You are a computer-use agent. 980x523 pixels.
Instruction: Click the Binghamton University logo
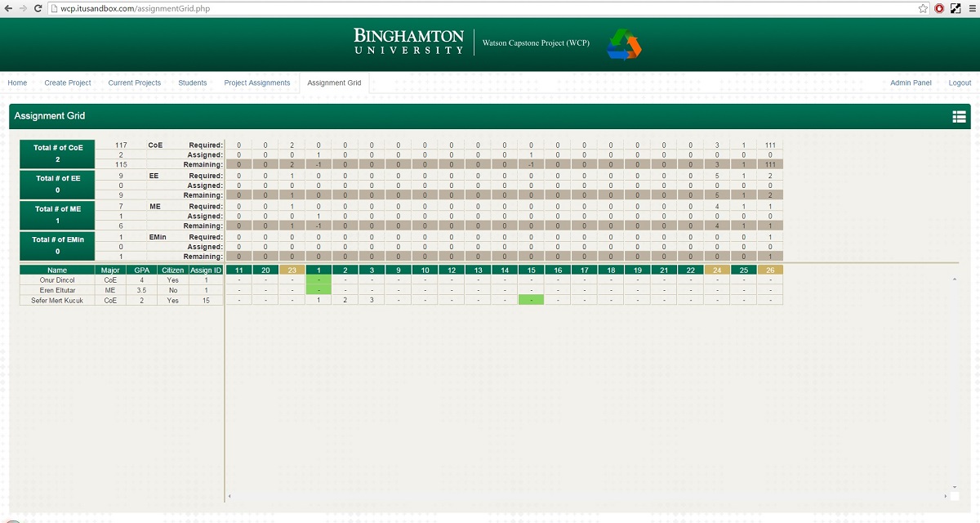pos(408,42)
